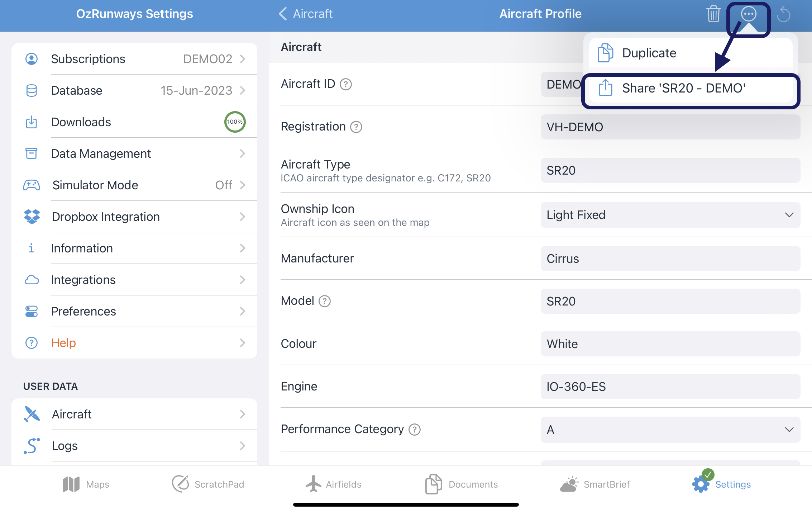Tap the DEMO02 subscription value
This screenshot has height=512, width=812.
208,59
